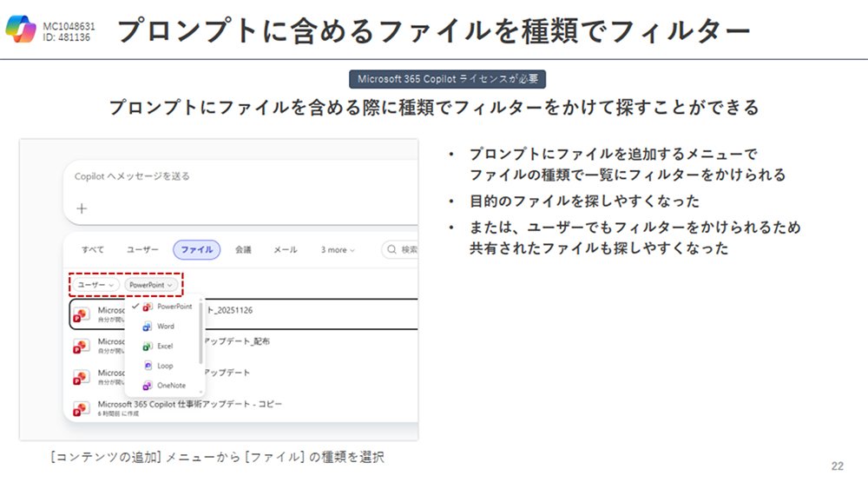
Task: Click the Loop icon in the filter list
Action: pos(148,366)
